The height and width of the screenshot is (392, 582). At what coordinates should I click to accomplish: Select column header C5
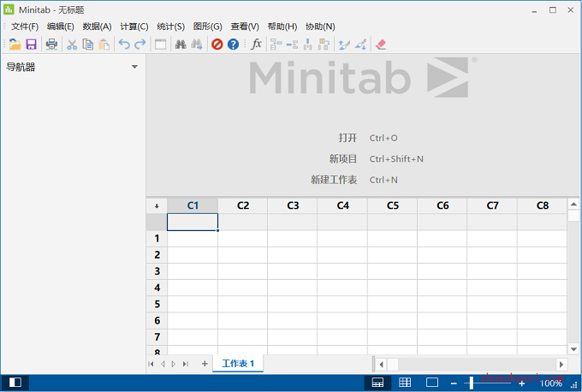[x=392, y=205]
